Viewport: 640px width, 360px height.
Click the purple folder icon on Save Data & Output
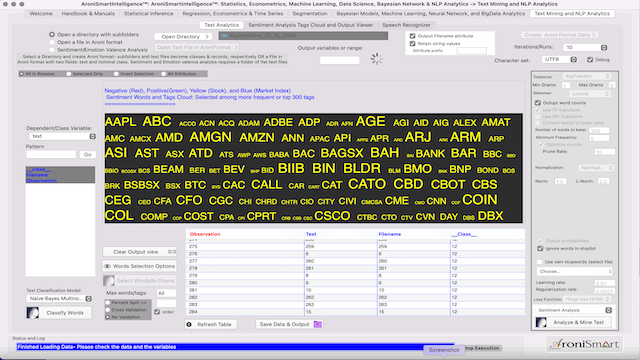(x=318, y=324)
